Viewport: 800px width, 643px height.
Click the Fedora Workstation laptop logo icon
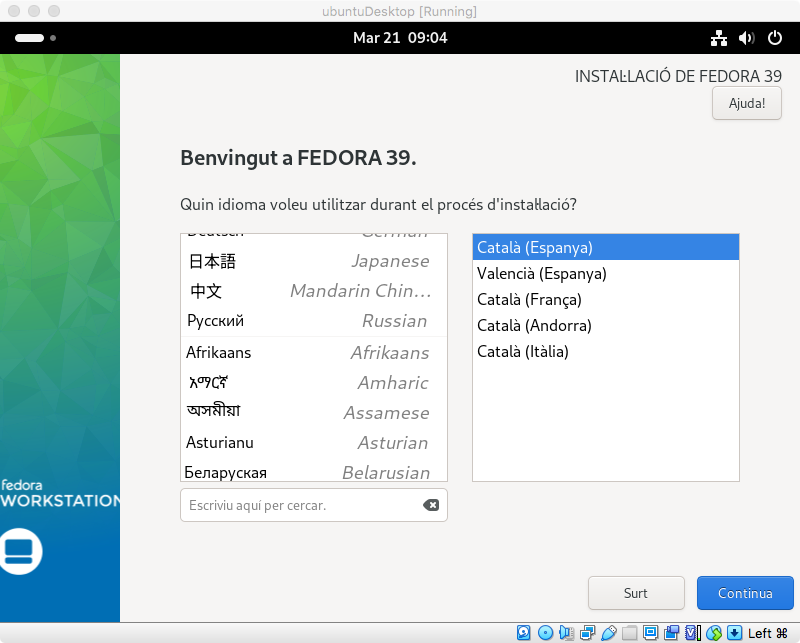[x=19, y=551]
